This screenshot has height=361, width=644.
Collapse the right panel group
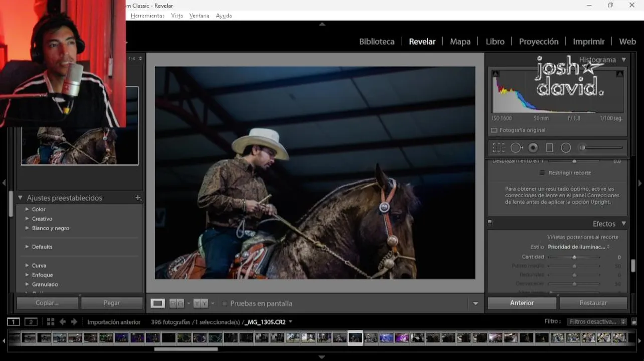click(x=640, y=183)
